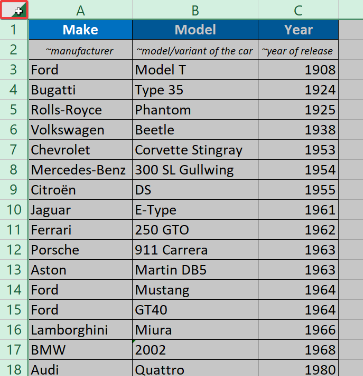Select the 250 GTO cell
The width and height of the screenshot is (363, 376).
tap(195, 230)
